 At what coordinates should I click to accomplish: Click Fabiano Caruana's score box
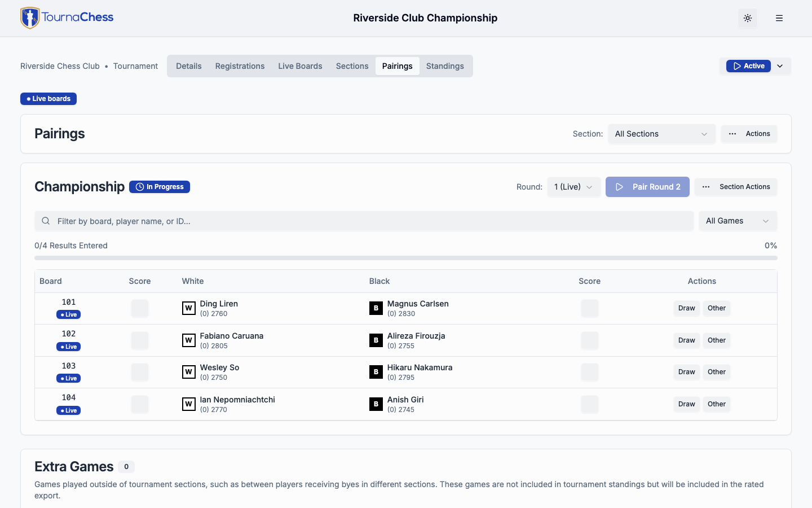(140, 340)
